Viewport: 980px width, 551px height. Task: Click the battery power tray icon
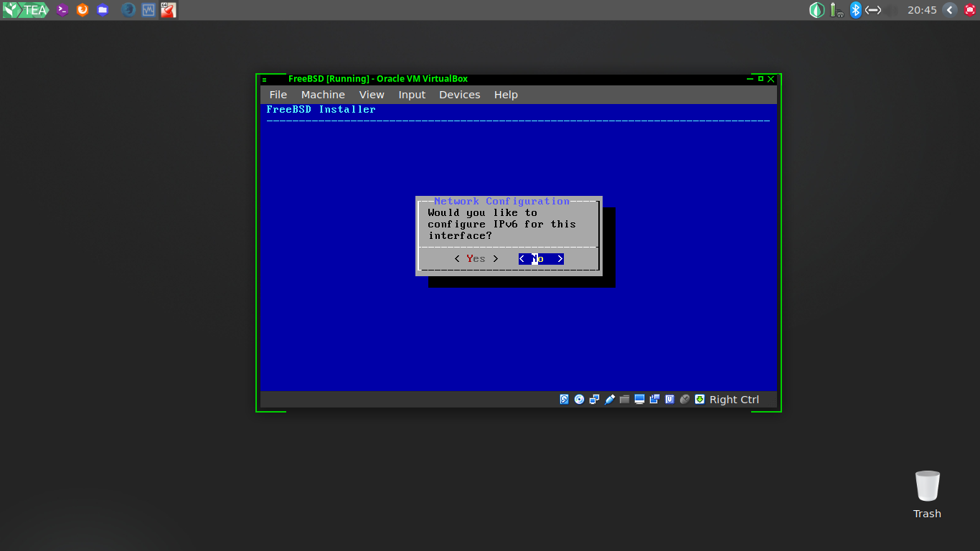pyautogui.click(x=836, y=10)
